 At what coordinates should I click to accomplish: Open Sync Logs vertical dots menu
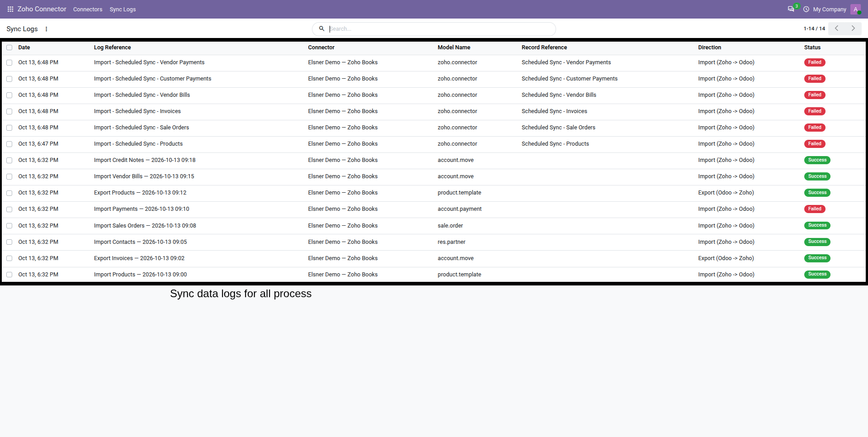[46, 29]
